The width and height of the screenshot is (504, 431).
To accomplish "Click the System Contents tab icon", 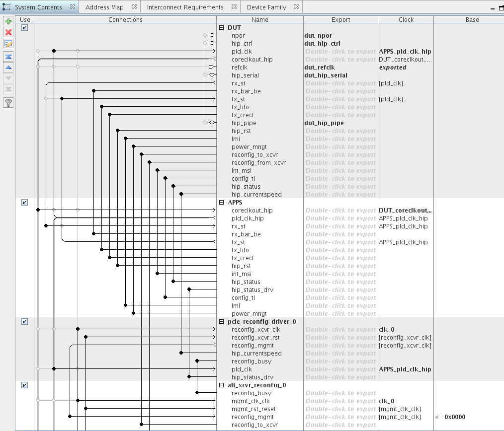I will coord(6,7).
